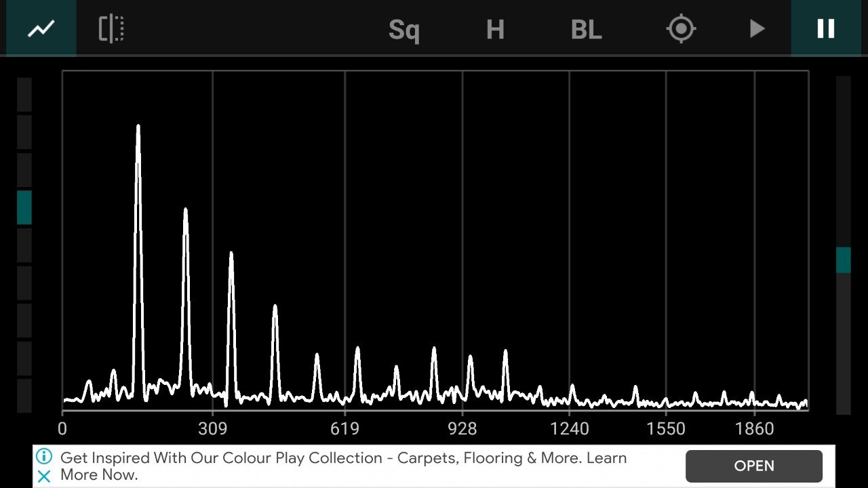Click the second-tallest spectrum peak
Screen dimensions: 868x488
(x=185, y=211)
